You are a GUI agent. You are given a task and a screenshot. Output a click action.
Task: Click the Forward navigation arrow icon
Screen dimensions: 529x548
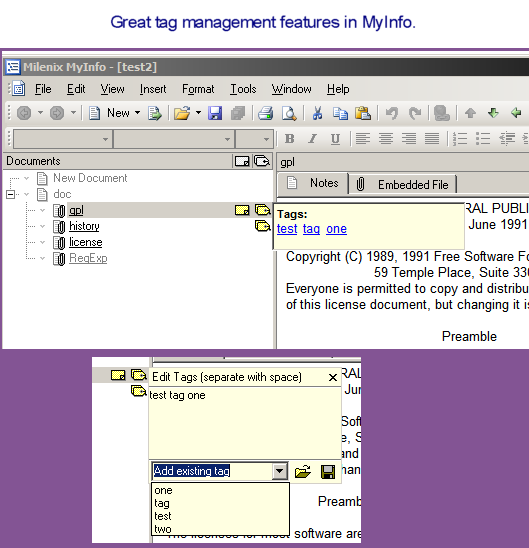point(57,113)
